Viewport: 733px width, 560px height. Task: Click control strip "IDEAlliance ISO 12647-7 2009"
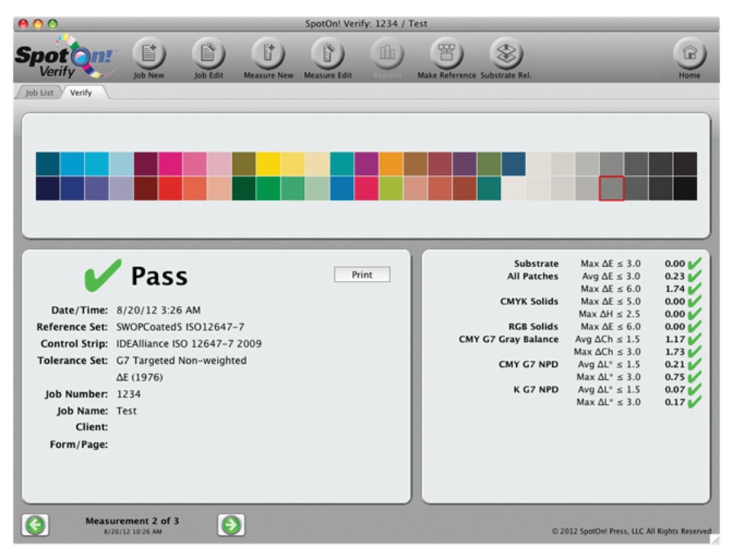click(x=189, y=344)
